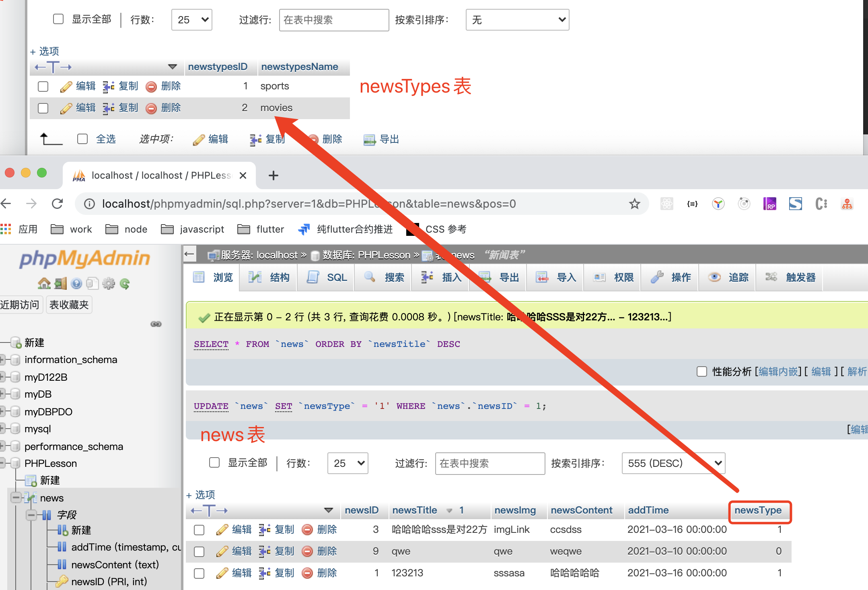Image resolution: width=868 pixels, height=590 pixels.
Task: Click the red delete icon for qwe row
Action: click(307, 551)
